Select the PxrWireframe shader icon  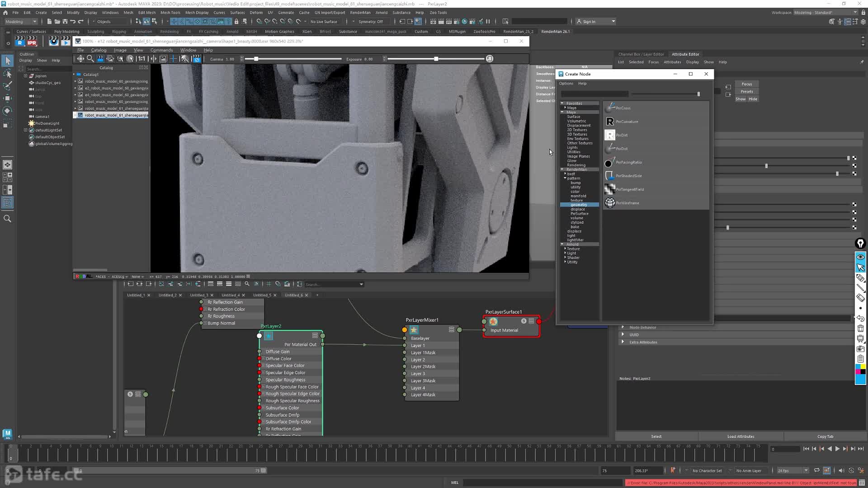click(x=610, y=202)
